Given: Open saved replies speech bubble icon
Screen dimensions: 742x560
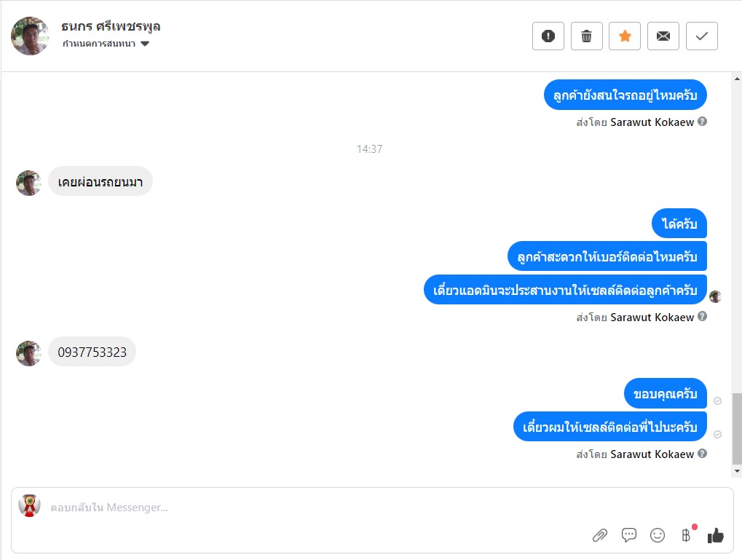Looking at the screenshot, I should coord(629,535).
